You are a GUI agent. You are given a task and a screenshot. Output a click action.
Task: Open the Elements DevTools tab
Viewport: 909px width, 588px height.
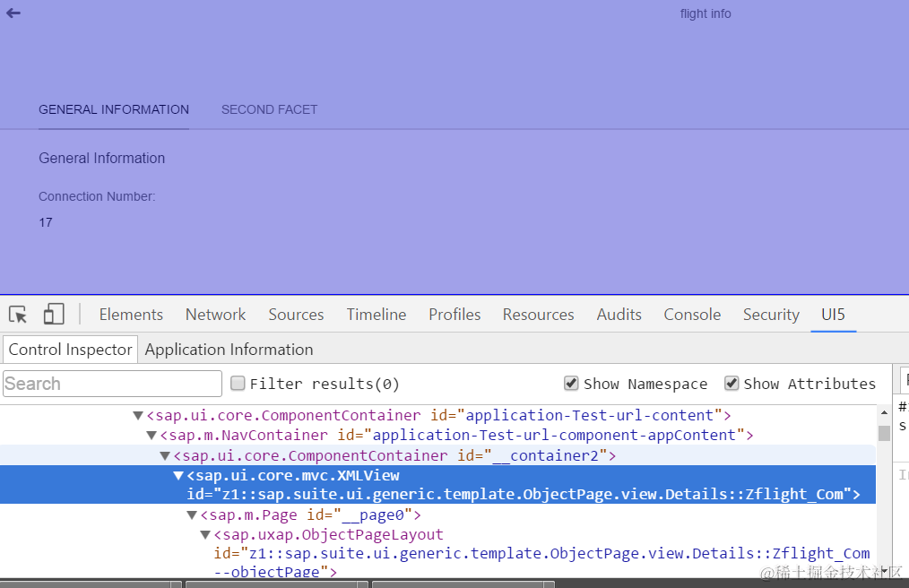tap(131, 315)
